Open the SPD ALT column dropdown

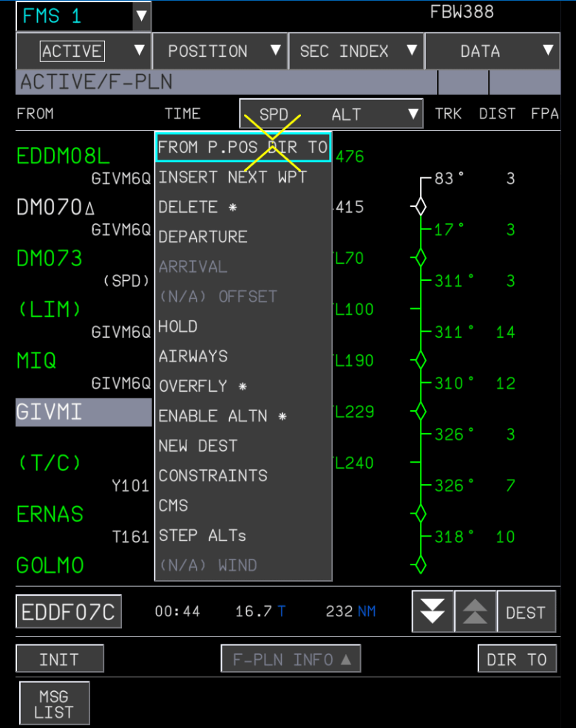pyautogui.click(x=331, y=114)
